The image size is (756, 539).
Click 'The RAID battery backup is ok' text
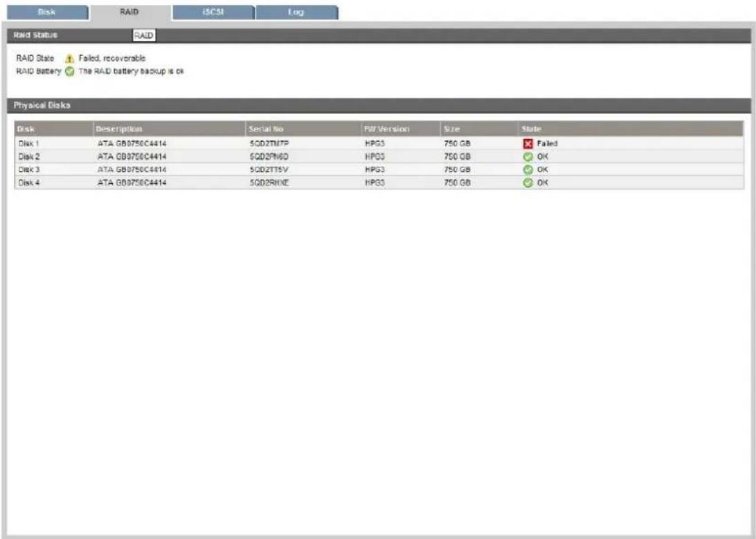click(131, 71)
